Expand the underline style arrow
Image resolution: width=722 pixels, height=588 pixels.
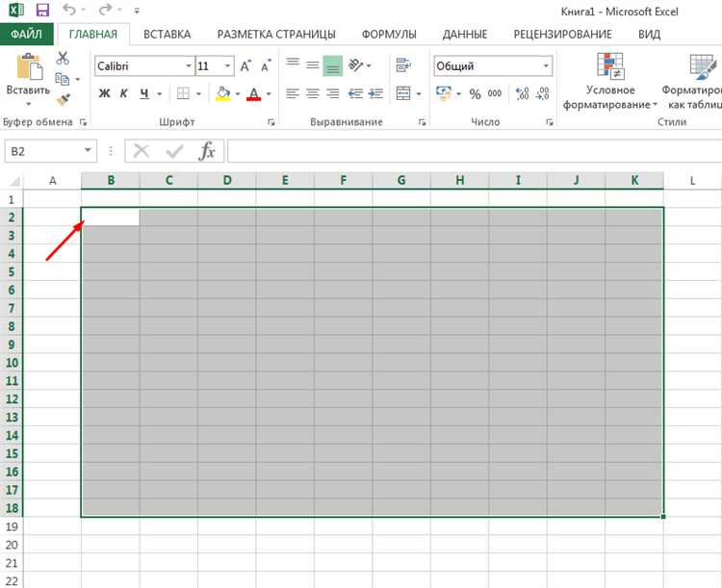click(x=159, y=94)
